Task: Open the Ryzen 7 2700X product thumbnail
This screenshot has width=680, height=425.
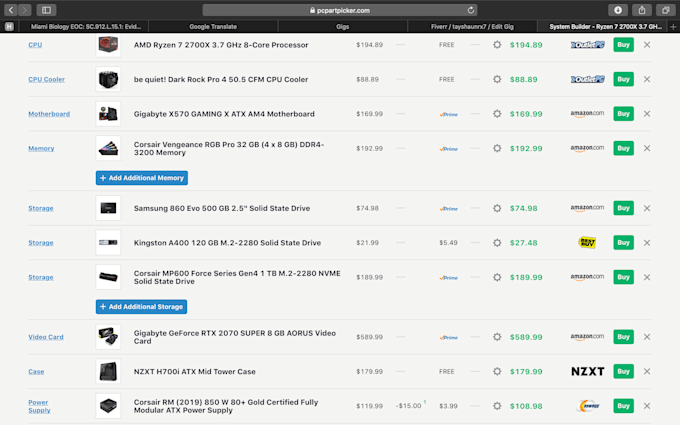Action: click(x=108, y=45)
